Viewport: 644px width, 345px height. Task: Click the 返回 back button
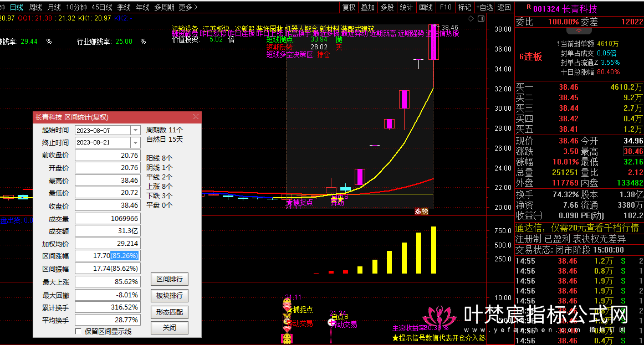[504, 7]
